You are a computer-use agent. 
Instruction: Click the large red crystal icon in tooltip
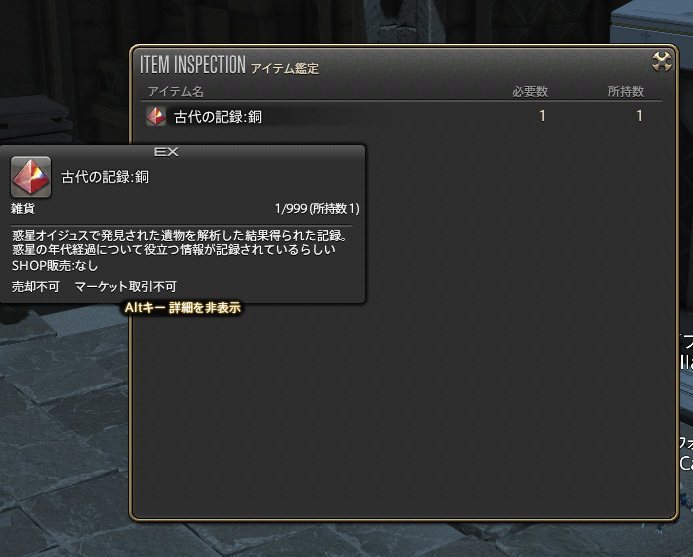(x=31, y=177)
